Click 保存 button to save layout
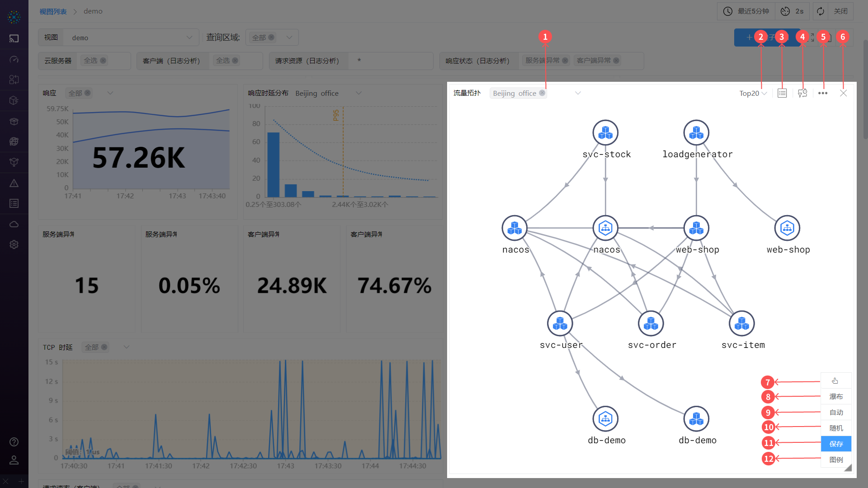Image resolution: width=868 pixels, height=488 pixels. pos(835,443)
